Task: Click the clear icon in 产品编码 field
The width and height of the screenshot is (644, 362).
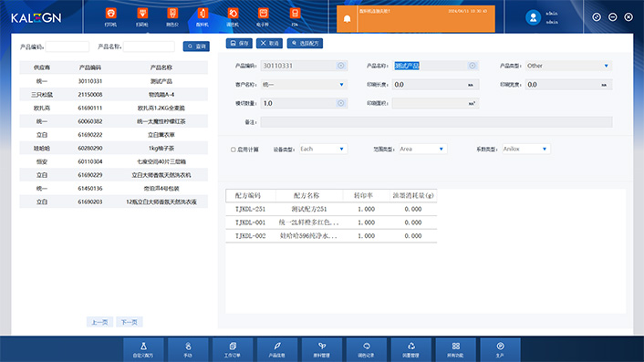Action: 340,66
